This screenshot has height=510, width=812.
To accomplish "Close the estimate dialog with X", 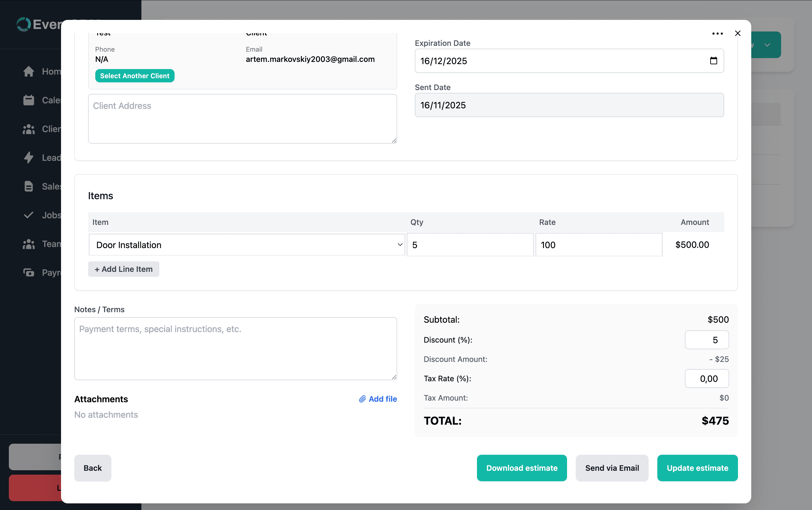I will point(737,33).
